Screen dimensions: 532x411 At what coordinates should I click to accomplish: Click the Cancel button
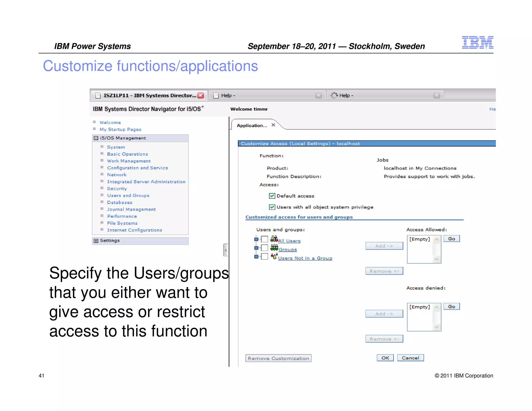[x=410, y=358]
